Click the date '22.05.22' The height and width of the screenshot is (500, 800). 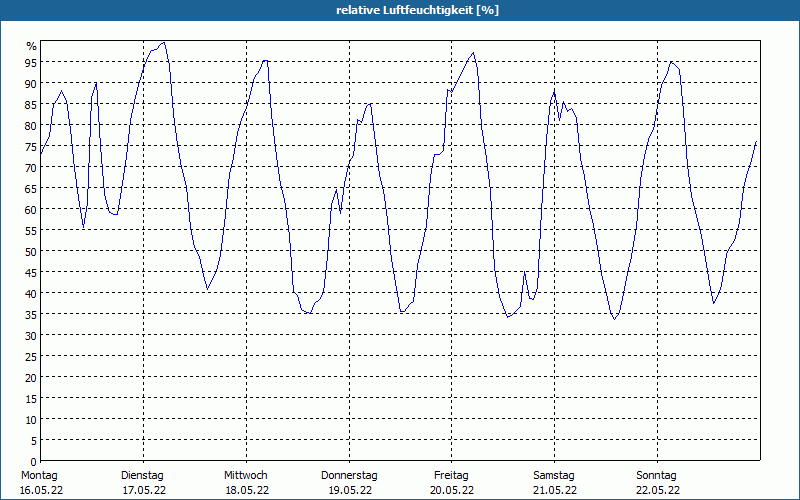click(x=658, y=490)
